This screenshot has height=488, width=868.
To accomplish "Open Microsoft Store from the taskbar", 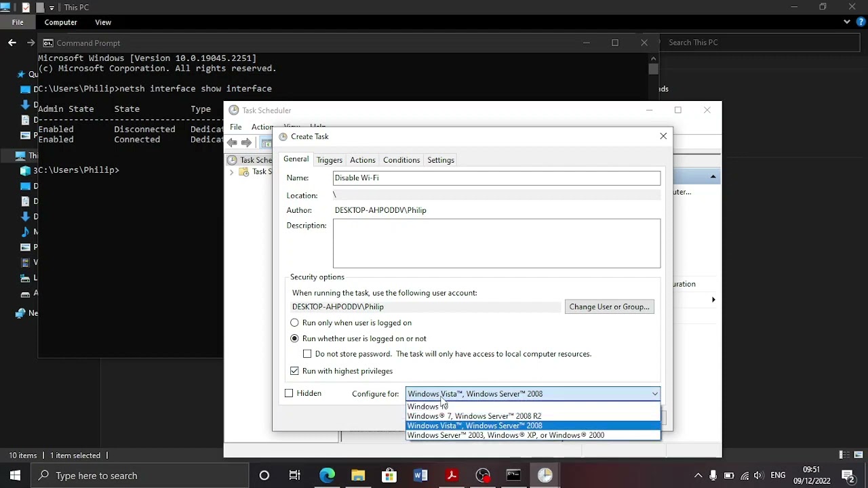I will [x=389, y=475].
